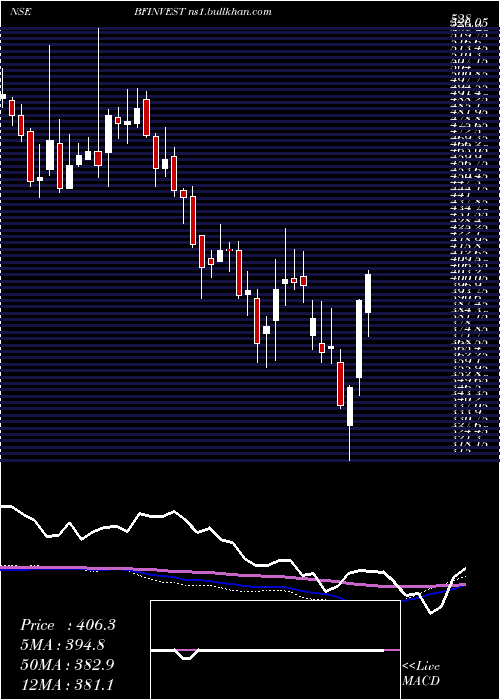Image resolution: width=500 pixels, height=700 pixels.
Task: Select the 5MA : 394.8 value
Action: (x=62, y=645)
